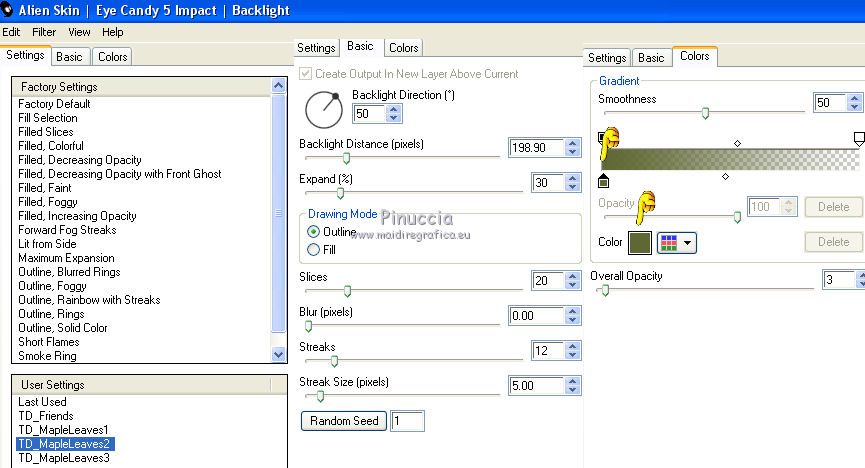865x468 pixels.
Task: Increase Smoothness value with the up arrow
Action: pyautogui.click(x=855, y=98)
